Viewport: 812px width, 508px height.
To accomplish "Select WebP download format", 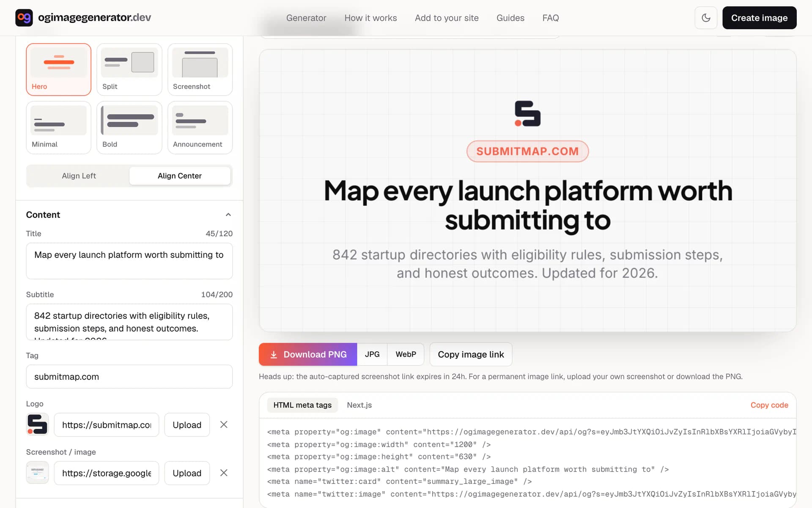I will 406,354.
